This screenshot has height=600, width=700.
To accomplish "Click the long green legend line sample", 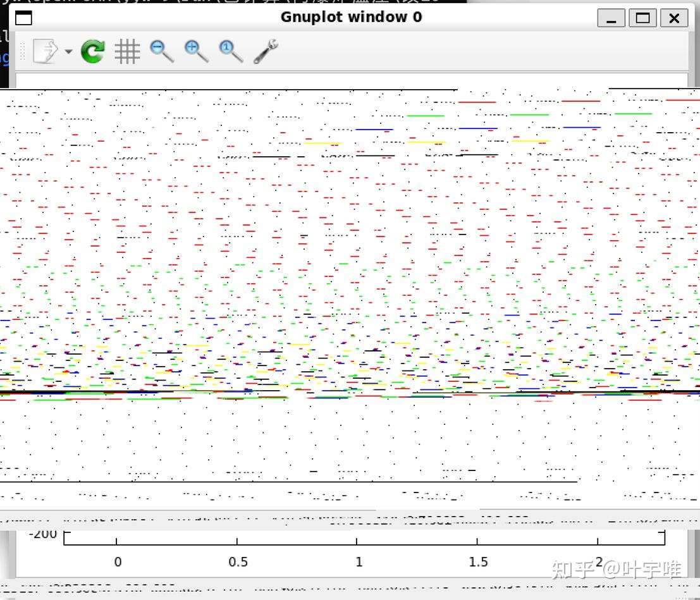I will 426,116.
